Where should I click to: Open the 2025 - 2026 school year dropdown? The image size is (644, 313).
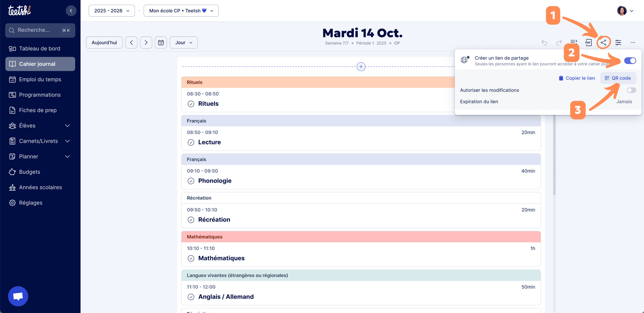coord(111,11)
